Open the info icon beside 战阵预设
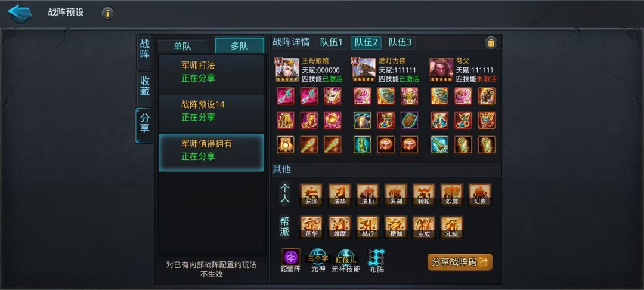The height and width of the screenshot is (290, 644). (x=107, y=13)
